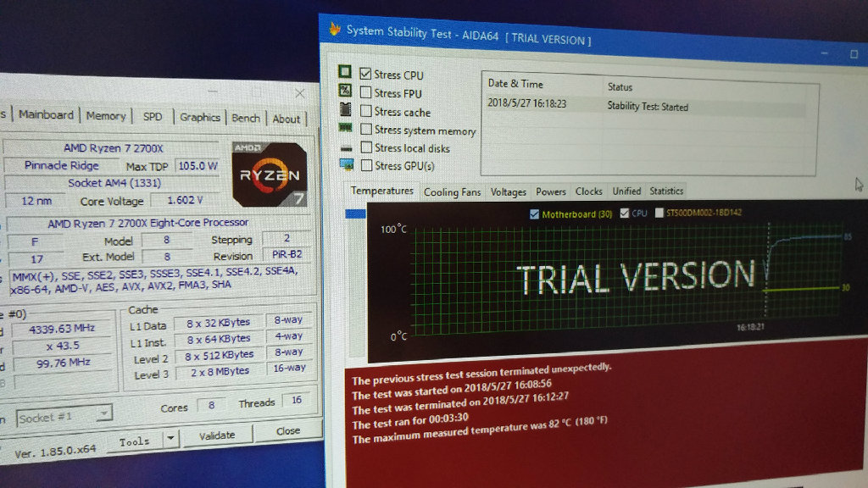Image resolution: width=868 pixels, height=488 pixels.
Task: Switch to the Voltages tab
Action: (509, 192)
